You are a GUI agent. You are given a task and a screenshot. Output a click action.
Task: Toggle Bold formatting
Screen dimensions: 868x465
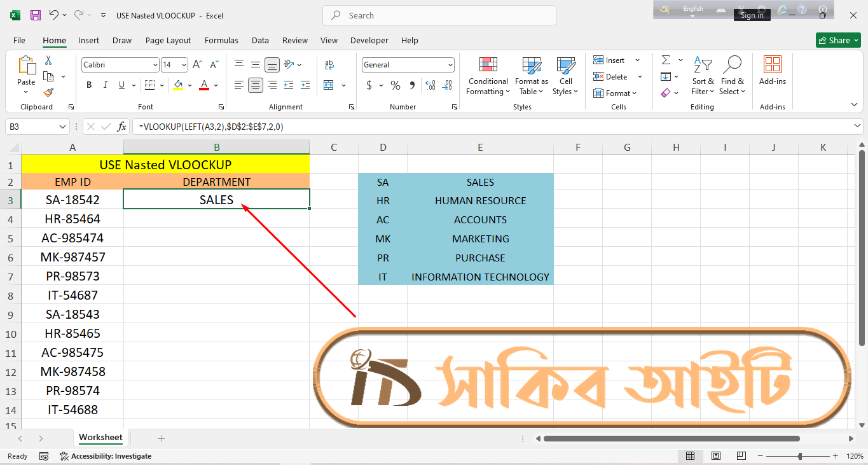89,85
